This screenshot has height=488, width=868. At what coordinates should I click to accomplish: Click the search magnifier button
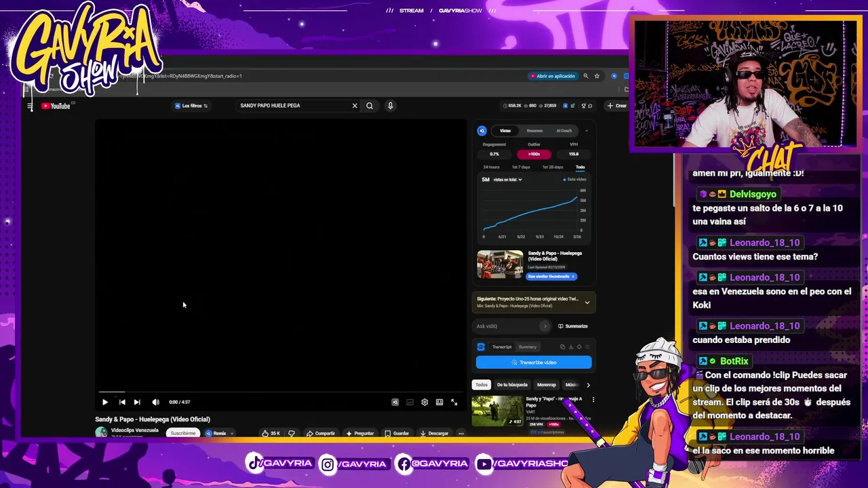pyautogui.click(x=370, y=106)
